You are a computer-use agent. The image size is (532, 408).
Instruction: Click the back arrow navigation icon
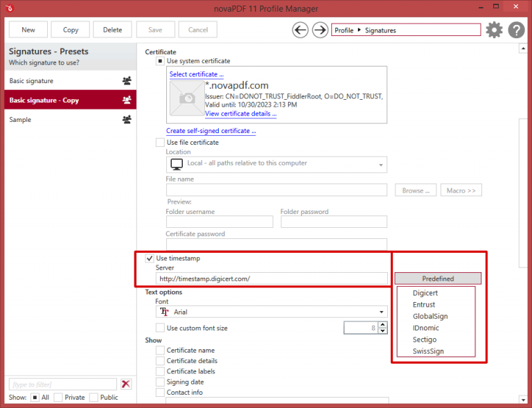(300, 30)
